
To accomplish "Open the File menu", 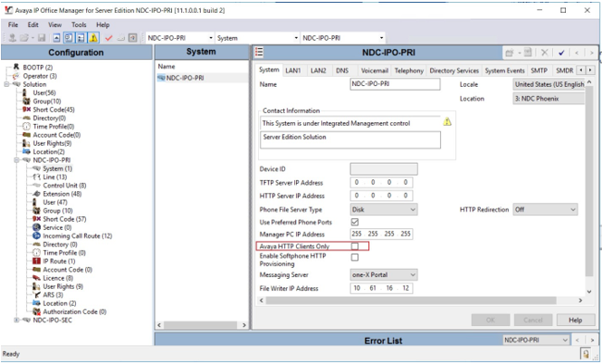I will tap(13, 24).
